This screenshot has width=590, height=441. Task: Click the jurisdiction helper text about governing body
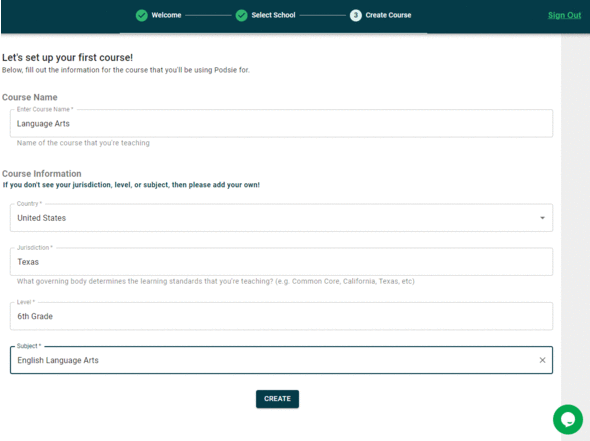(216, 281)
